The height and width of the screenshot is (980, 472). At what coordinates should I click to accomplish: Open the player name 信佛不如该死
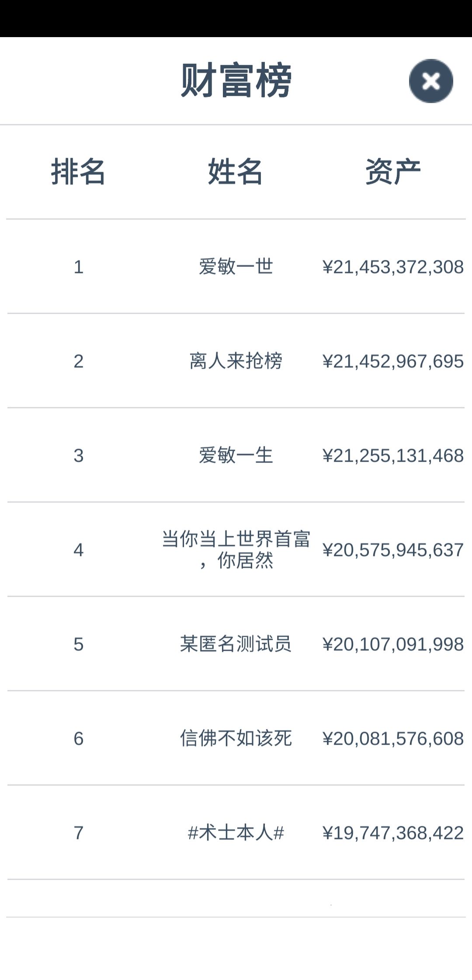(236, 738)
